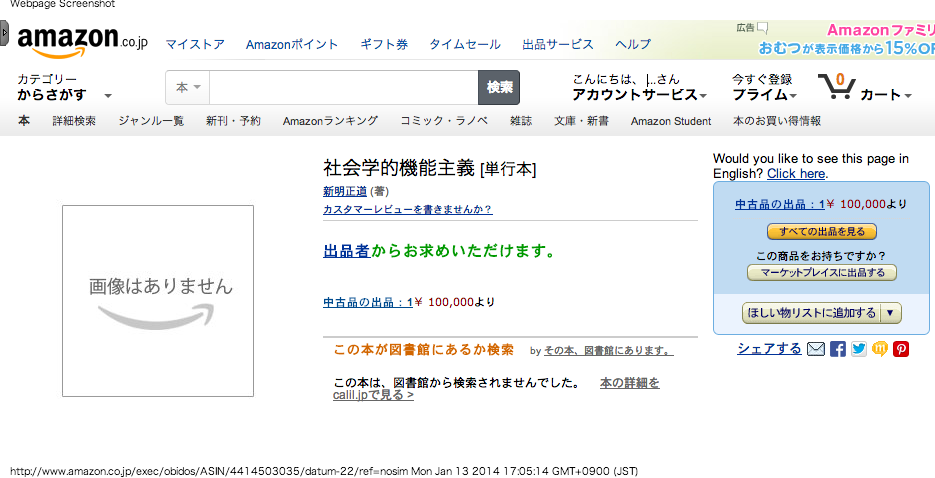This screenshot has height=478, width=935.
Task: Share on Facebook icon
Action: pyautogui.click(x=838, y=349)
